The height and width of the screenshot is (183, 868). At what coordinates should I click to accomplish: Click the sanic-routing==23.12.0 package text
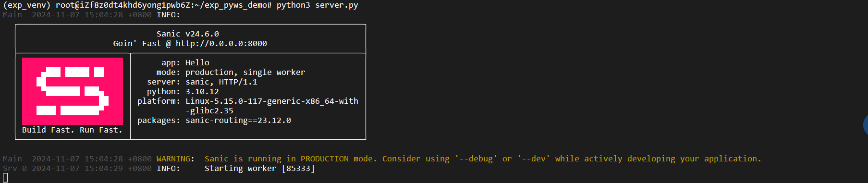[238, 120]
